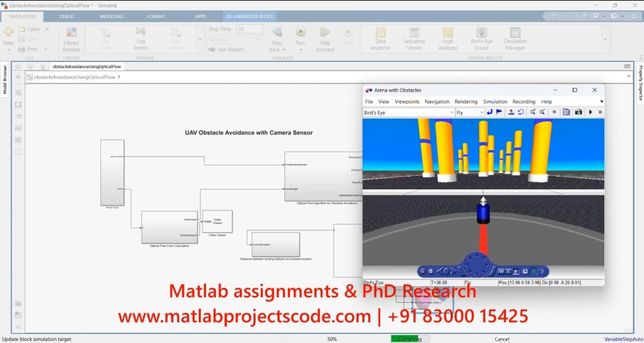This screenshot has height=343, width=644.
Task: Open the Viewpoints menu in Arena window
Action: (407, 102)
